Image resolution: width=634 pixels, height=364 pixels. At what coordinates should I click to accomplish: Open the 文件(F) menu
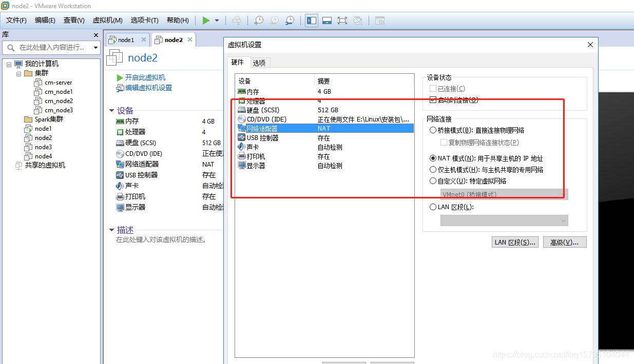pyautogui.click(x=16, y=21)
